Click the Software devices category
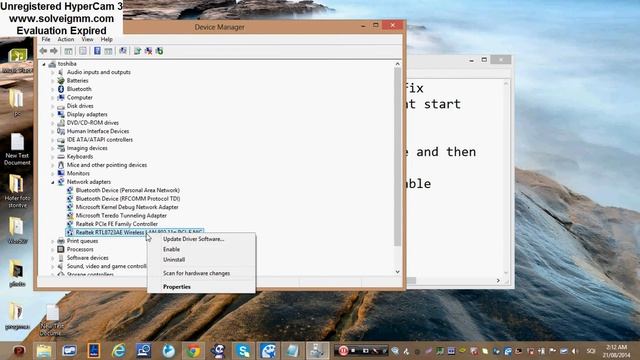The width and height of the screenshot is (640, 360). [87, 258]
